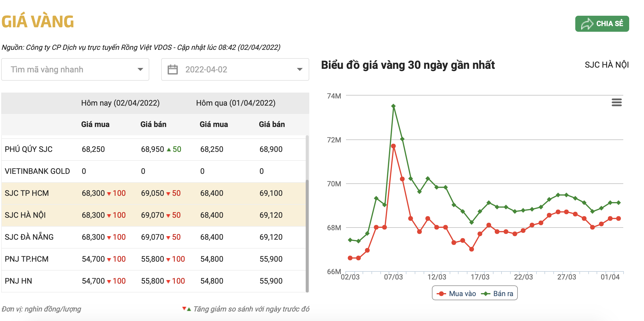This screenshot has height=321, width=644.
Task: Expand the 2022-04-02 date dropdown arrow
Action: click(300, 69)
